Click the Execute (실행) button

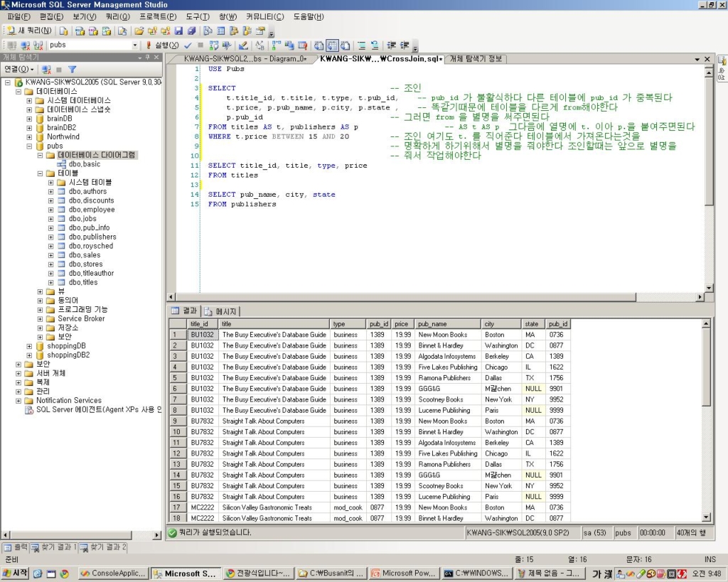coord(162,45)
